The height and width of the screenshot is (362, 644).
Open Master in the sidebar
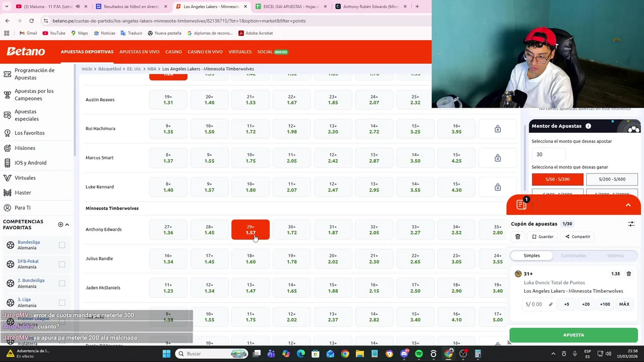(23, 193)
